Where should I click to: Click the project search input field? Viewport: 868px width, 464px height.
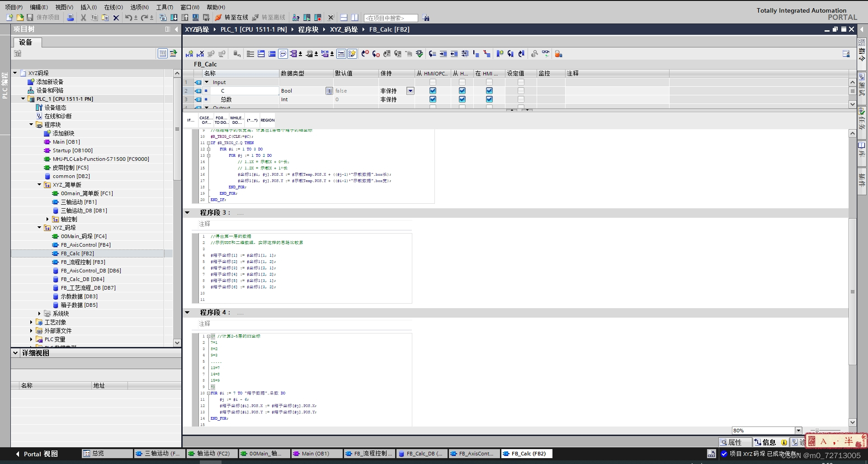[391, 18]
